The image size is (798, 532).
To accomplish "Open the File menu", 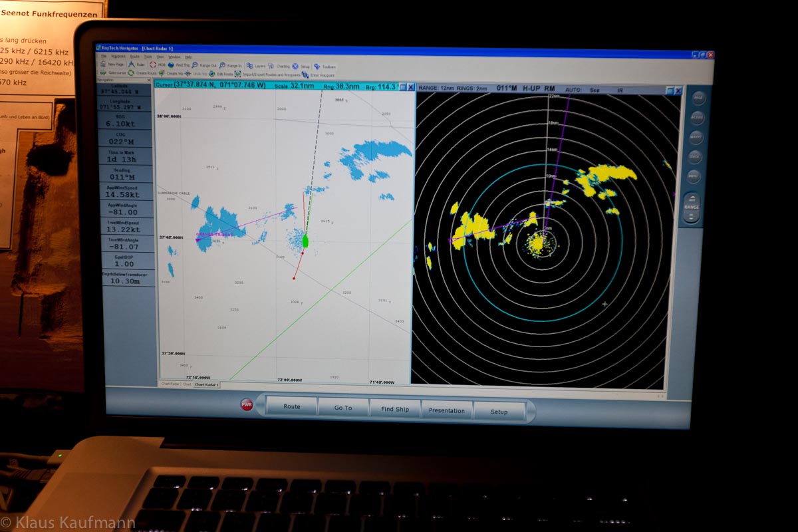I will [103, 57].
